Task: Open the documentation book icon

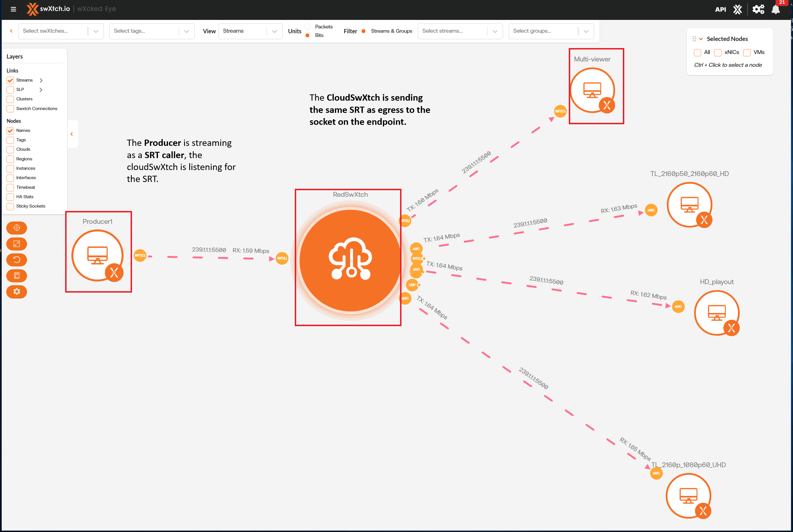Action: (16, 276)
